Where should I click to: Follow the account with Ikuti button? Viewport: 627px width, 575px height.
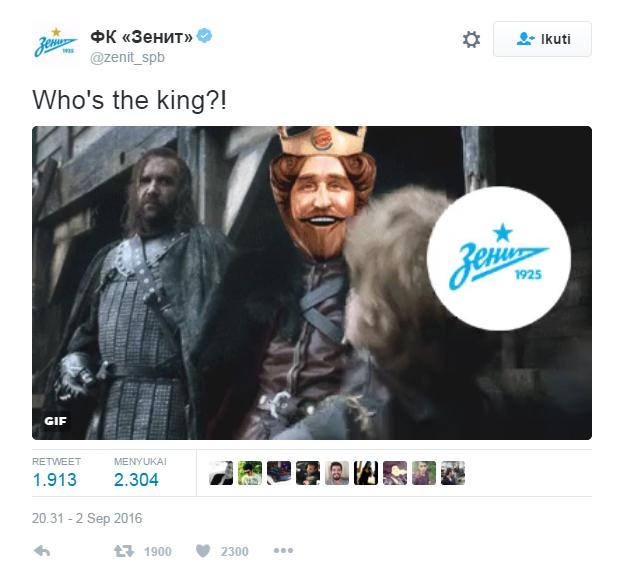pos(542,39)
